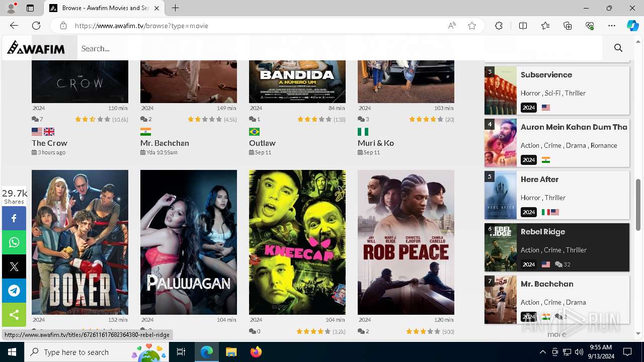Image resolution: width=644 pixels, height=362 pixels.
Task: Show hidden system tray icons
Action: [542, 352]
